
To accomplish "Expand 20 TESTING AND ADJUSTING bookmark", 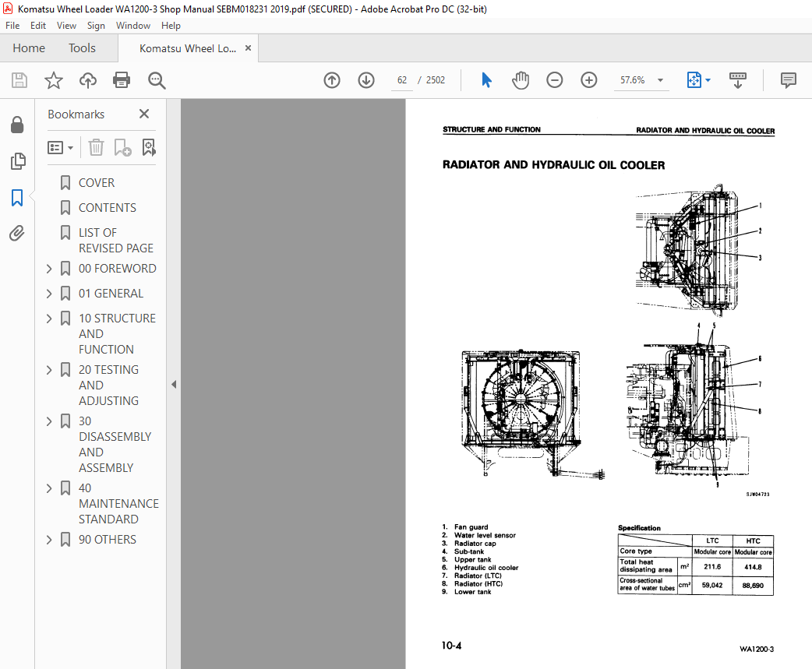I will [49, 370].
